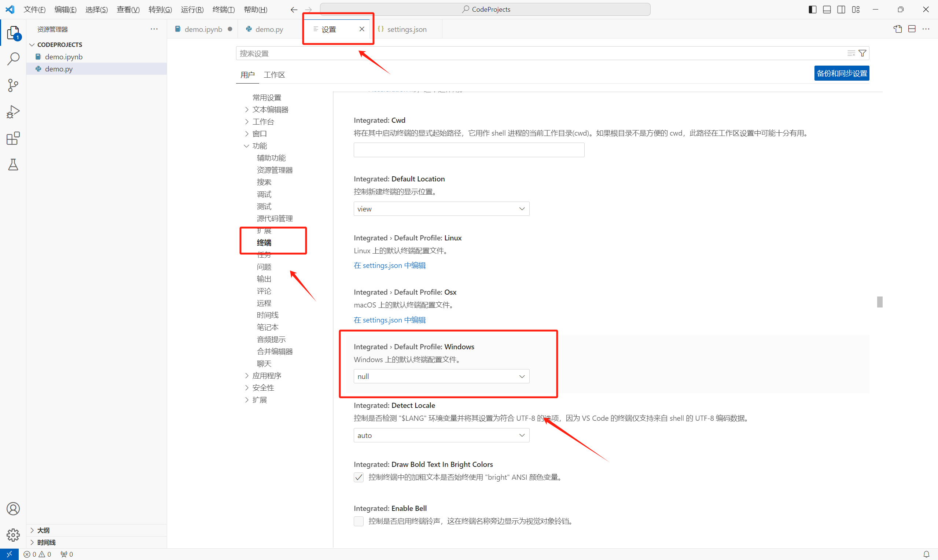The height and width of the screenshot is (560, 938).
Task: Go back with the left arrow
Action: coord(294,10)
